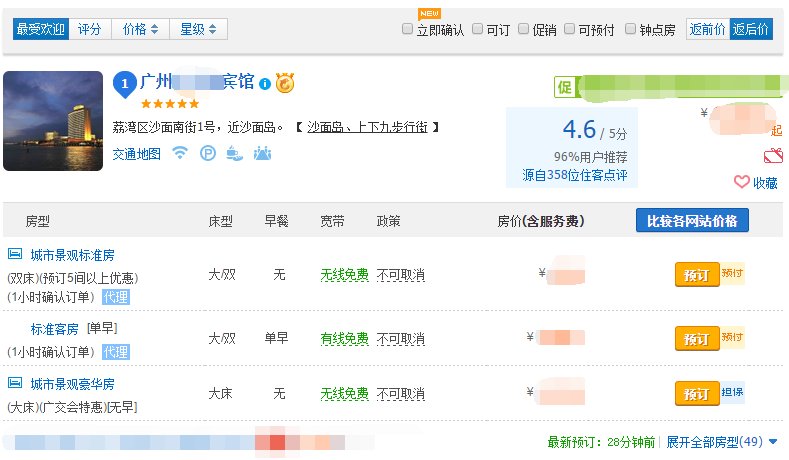Viewport: 789px width, 460px height.
Task: Click the red cashback wallet icon
Action: (773, 156)
